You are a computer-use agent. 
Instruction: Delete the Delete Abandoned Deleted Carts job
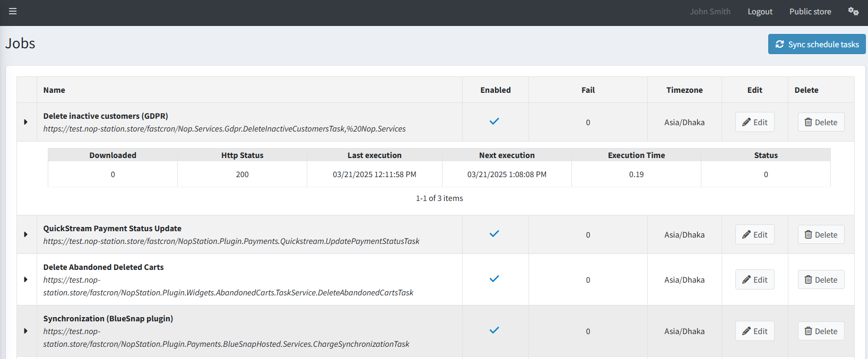click(821, 279)
